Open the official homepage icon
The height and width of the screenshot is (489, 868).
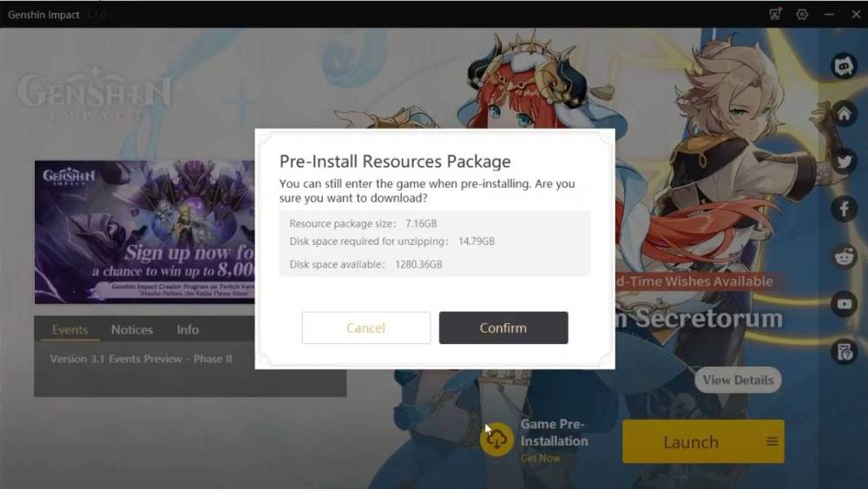tap(844, 114)
